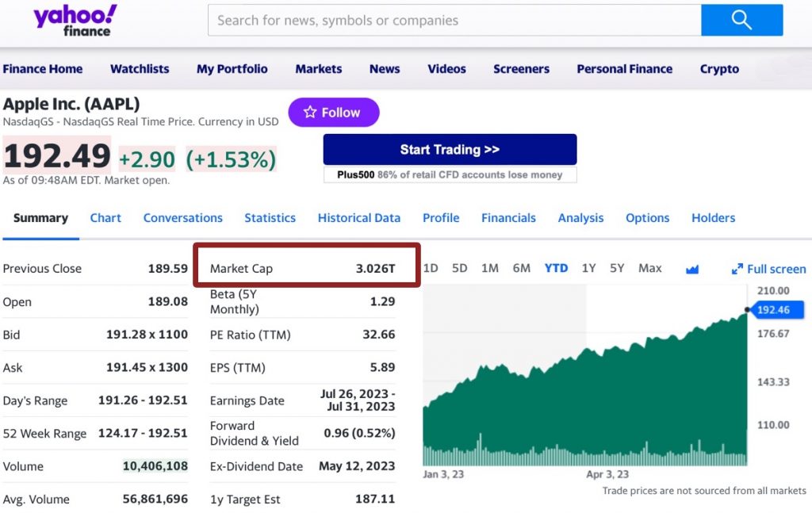Open Personal Finance section

coord(625,69)
